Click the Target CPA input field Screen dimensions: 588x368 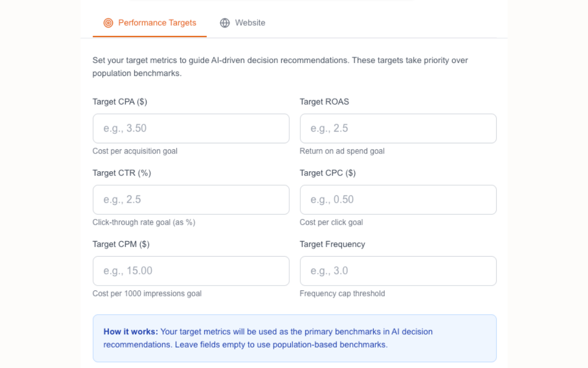[x=191, y=128]
